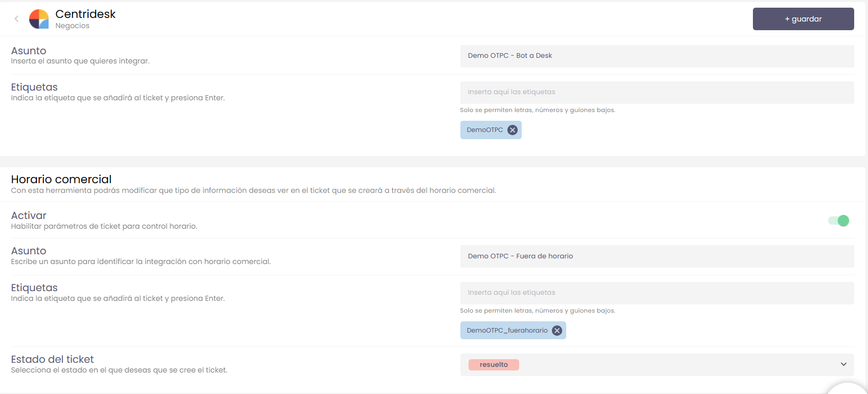Click the Centridesk title text

pos(85,14)
